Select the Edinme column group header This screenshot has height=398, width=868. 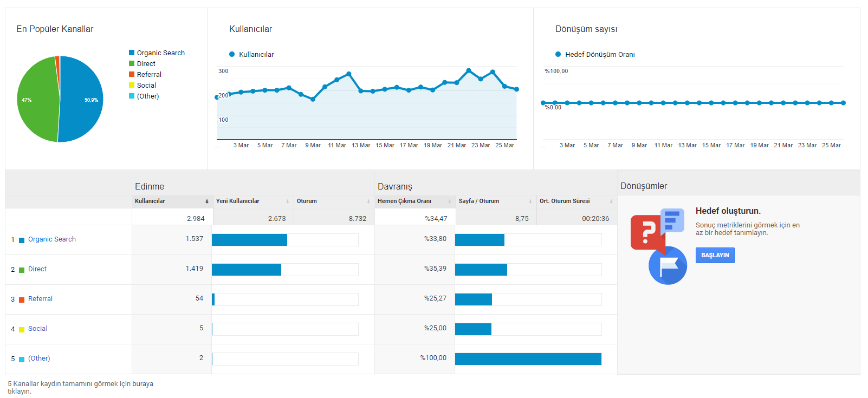coord(150,186)
